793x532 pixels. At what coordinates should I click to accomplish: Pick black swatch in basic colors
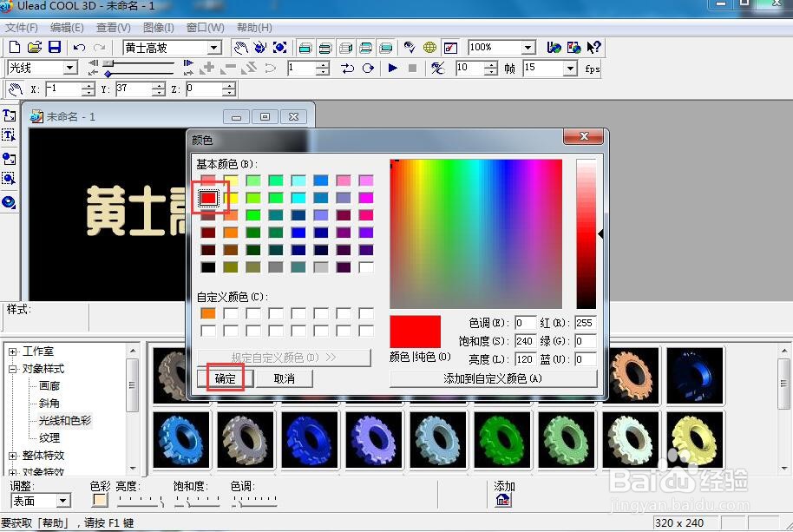point(208,266)
